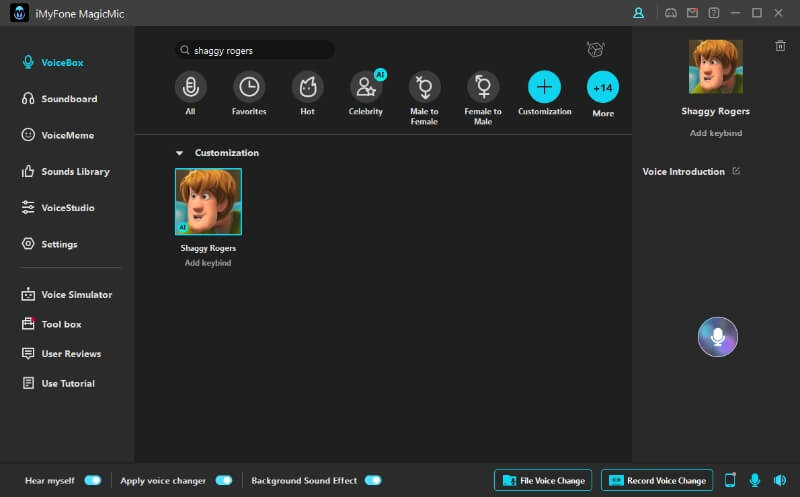Go to VoiceMeme in the sidebar
This screenshot has height=497, width=800.
click(58, 135)
